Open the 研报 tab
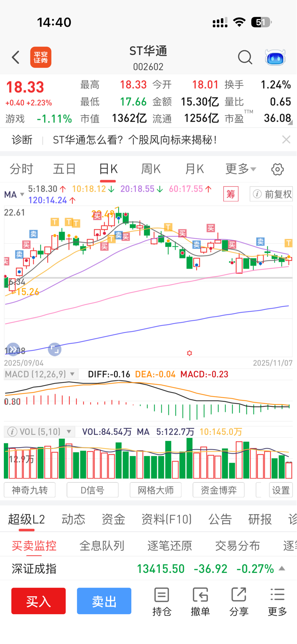Viewport: 297px width, 644px height. point(260,519)
